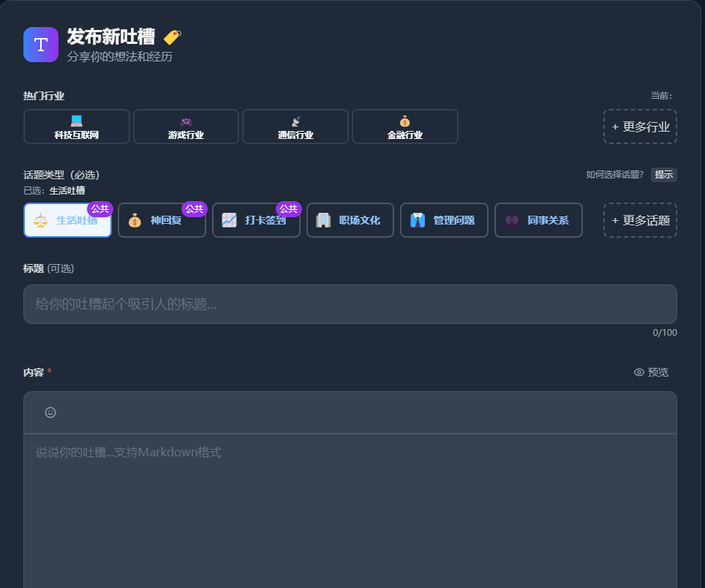Choose the 职场文化 topic chip
The width and height of the screenshot is (705, 588).
(x=350, y=220)
